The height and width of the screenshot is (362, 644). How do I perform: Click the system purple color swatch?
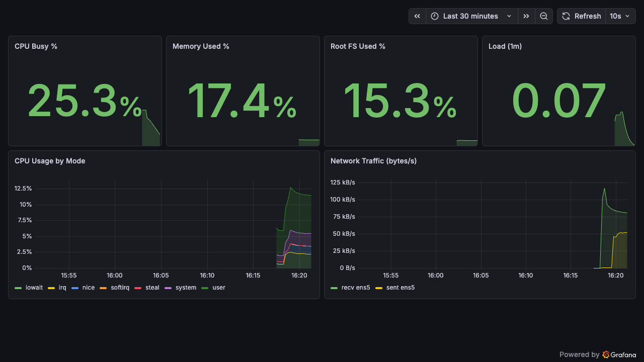click(x=168, y=288)
